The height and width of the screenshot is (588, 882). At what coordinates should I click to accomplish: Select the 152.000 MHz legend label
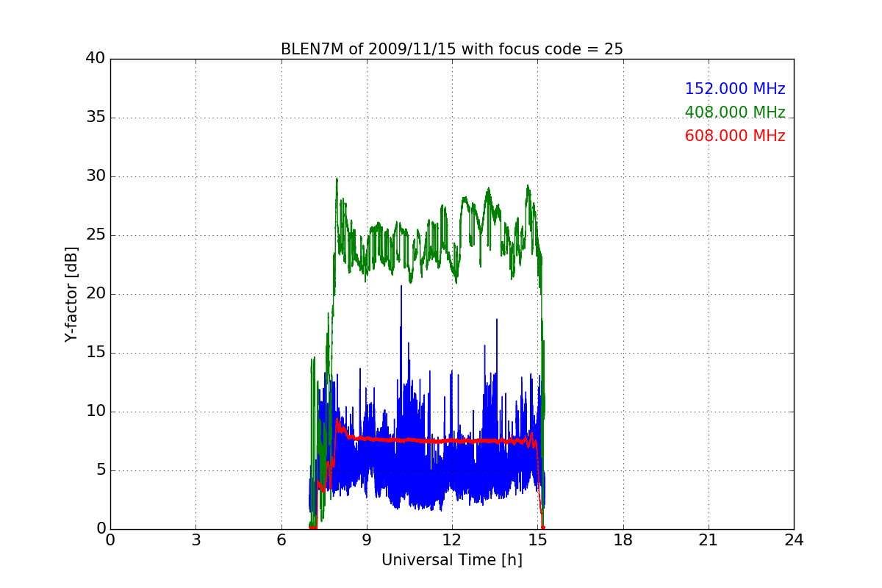(x=735, y=89)
